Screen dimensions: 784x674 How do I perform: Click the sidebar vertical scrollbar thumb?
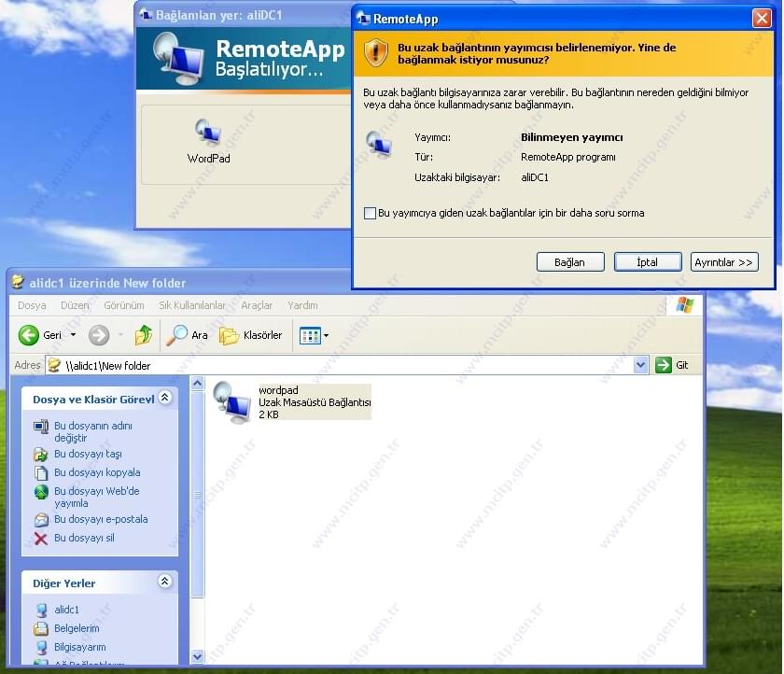coord(198,495)
